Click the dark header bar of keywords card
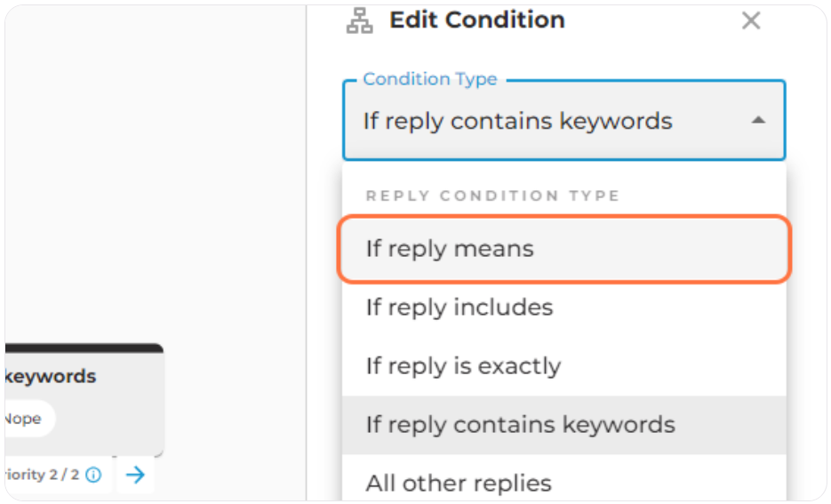The height and width of the screenshot is (504, 831). [84, 348]
